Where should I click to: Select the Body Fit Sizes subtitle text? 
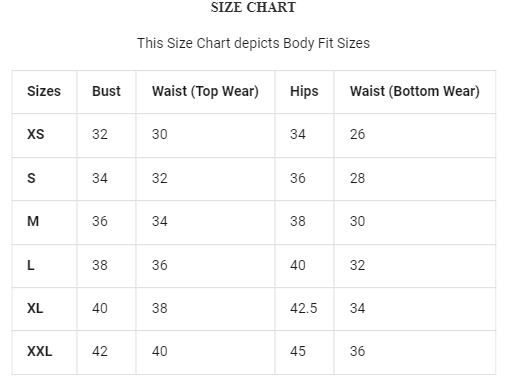pos(253,43)
